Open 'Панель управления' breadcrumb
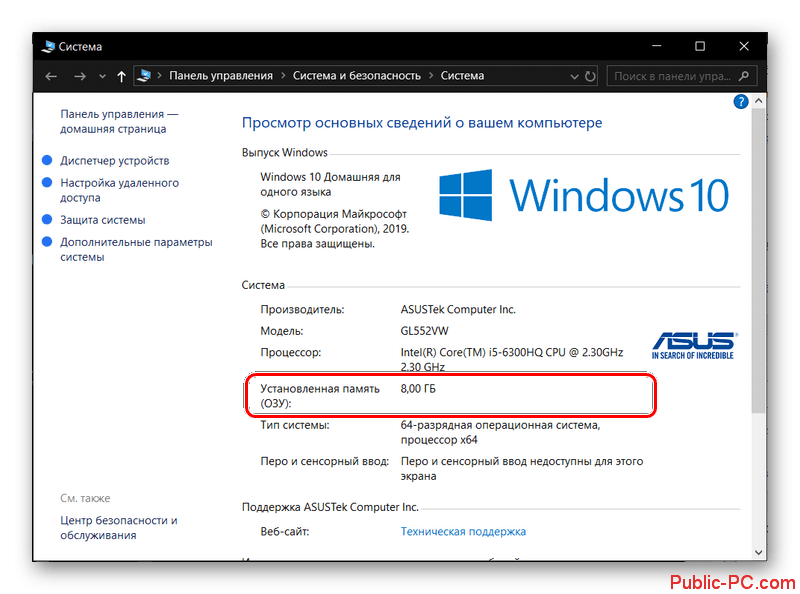This screenshot has height=594, width=800. pyautogui.click(x=221, y=76)
